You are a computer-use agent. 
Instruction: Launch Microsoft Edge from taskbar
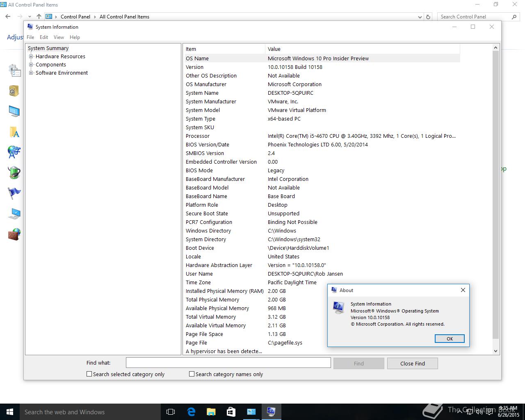pyautogui.click(x=191, y=412)
